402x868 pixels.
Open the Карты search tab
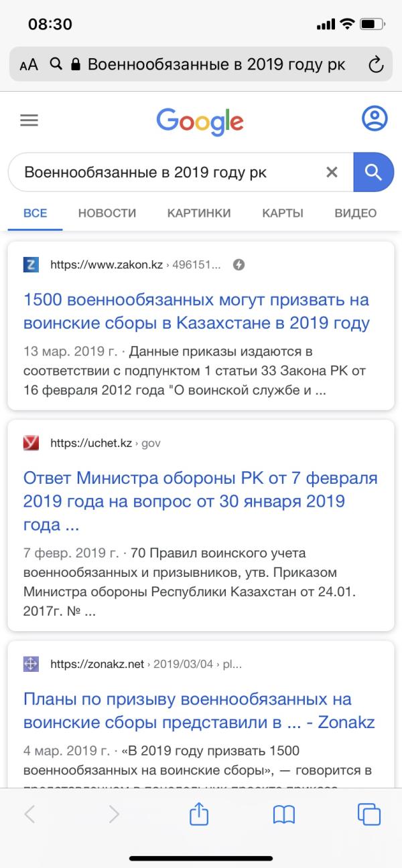pos(283,213)
